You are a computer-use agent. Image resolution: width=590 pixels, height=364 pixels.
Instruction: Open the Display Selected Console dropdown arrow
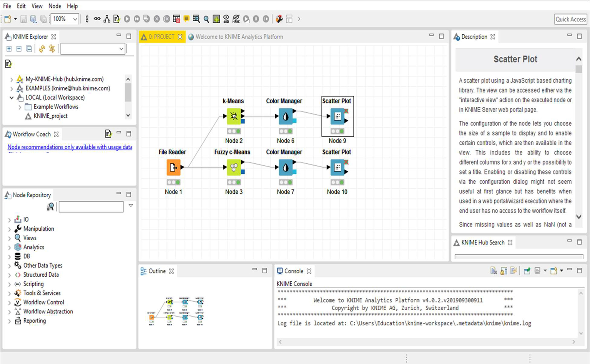point(545,271)
